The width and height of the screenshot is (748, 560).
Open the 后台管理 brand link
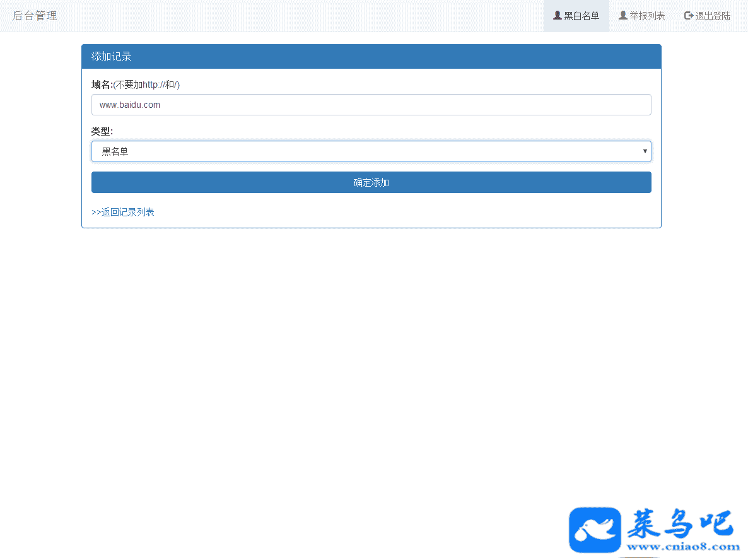point(35,16)
